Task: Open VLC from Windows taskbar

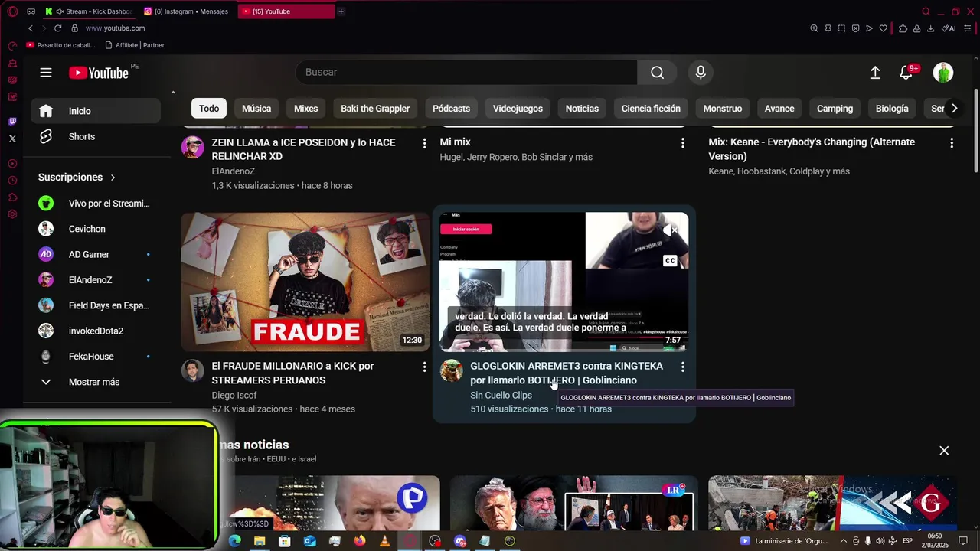Action: tap(384, 541)
